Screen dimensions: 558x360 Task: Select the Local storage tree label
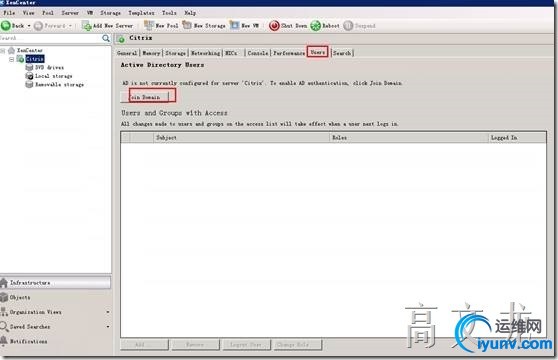coord(54,76)
